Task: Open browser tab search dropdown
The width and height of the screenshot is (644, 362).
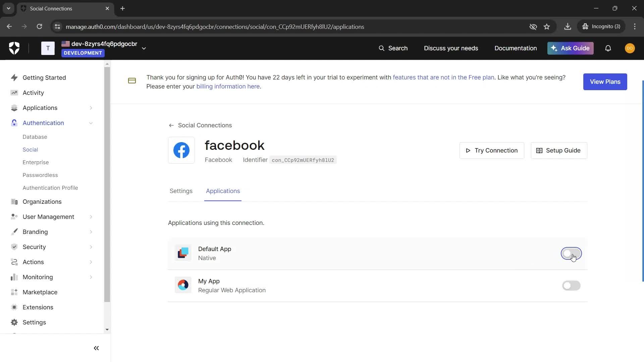Action: point(8,8)
